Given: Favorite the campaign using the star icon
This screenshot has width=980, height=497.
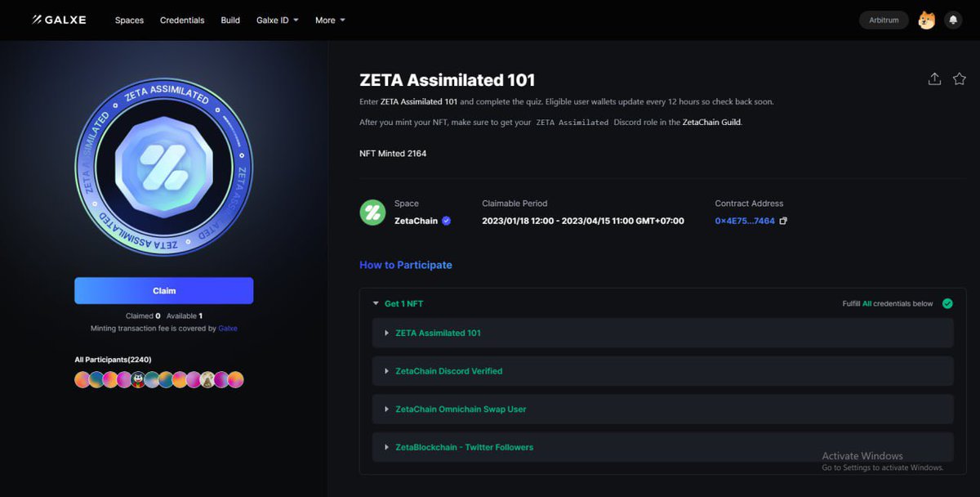Looking at the screenshot, I should point(959,78).
